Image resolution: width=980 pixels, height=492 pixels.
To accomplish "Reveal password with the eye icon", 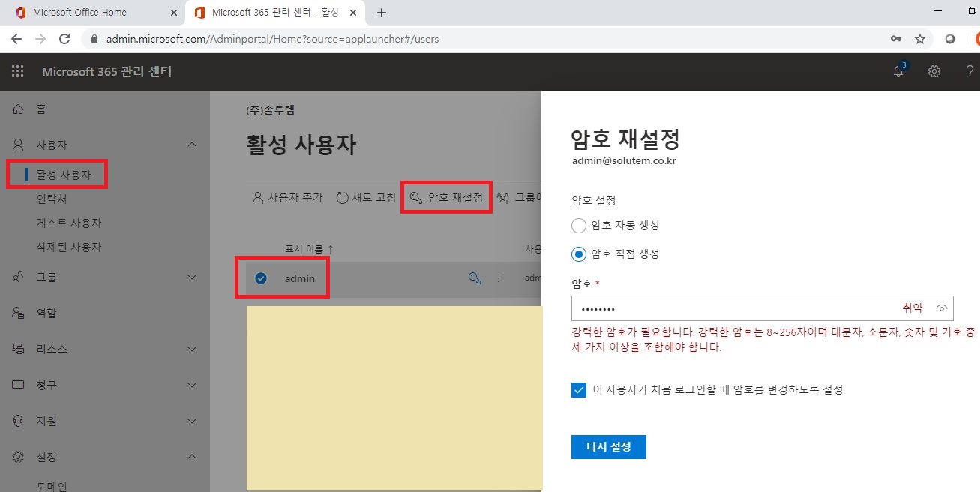I will tap(942, 308).
